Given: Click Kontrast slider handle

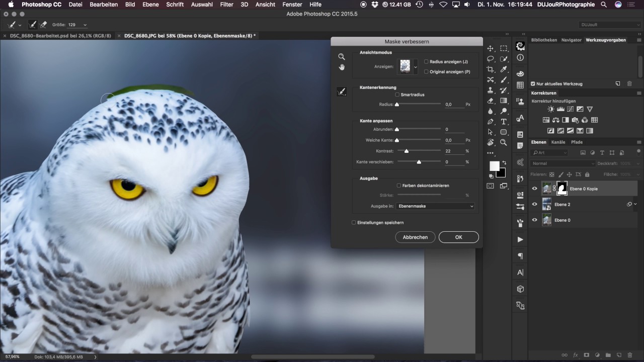Looking at the screenshot, I should pyautogui.click(x=407, y=151).
